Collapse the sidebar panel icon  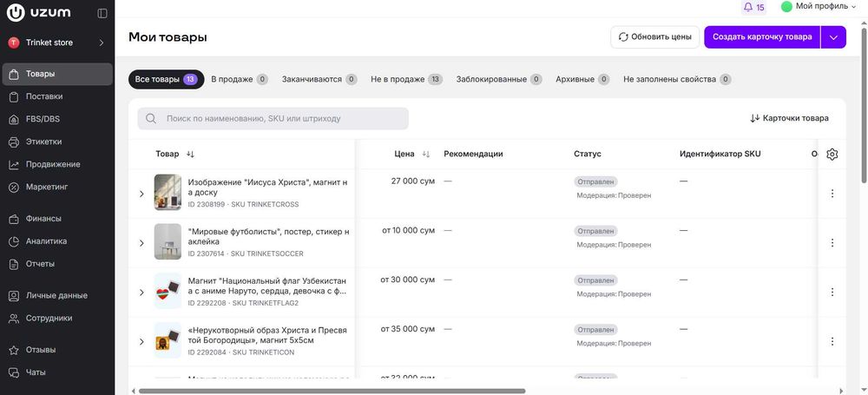point(102,13)
